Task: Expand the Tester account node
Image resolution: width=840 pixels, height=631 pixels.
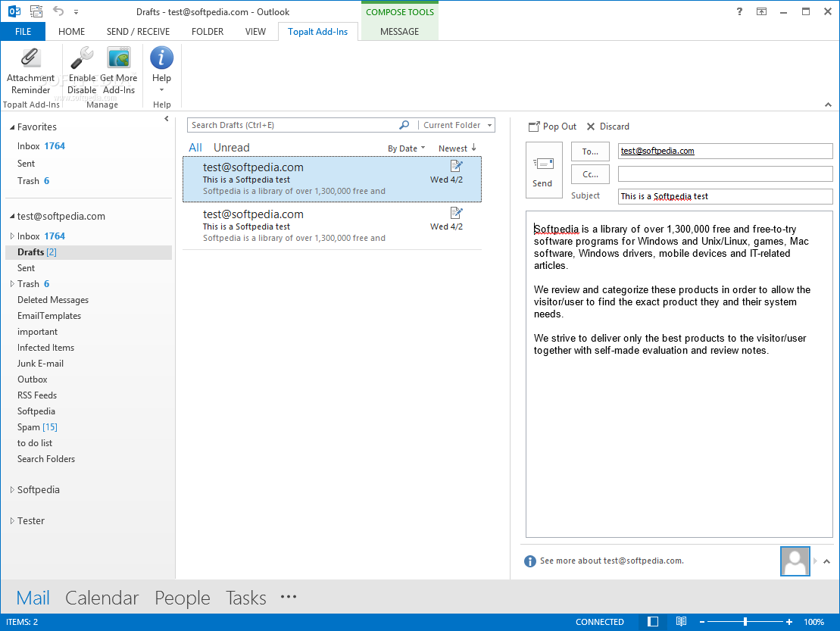Action: click(x=12, y=520)
